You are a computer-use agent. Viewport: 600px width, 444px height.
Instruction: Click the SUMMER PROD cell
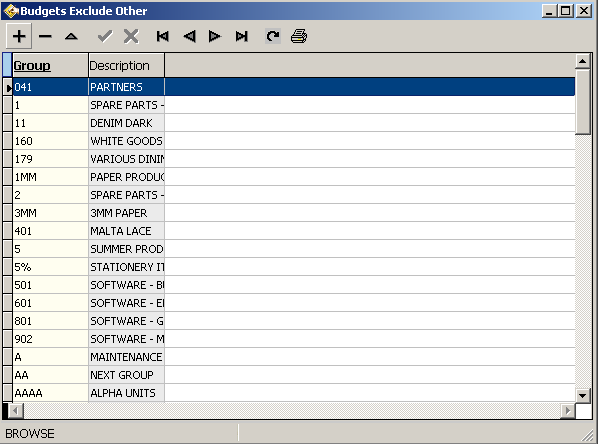[x=127, y=249]
